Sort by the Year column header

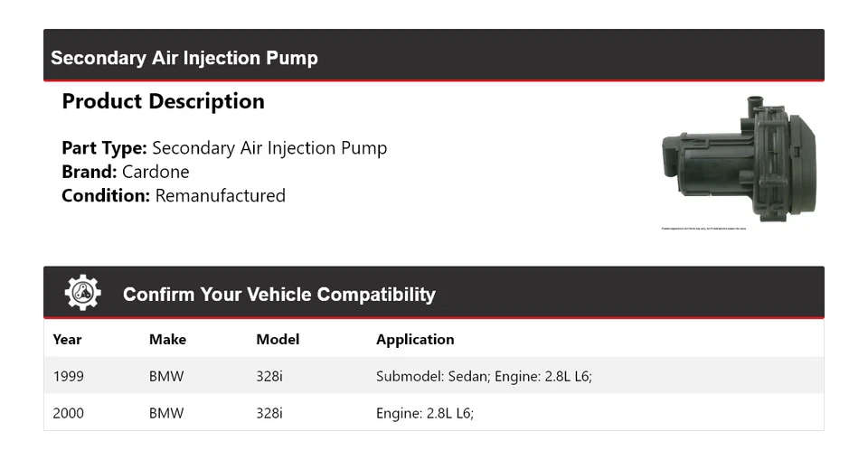(67, 340)
